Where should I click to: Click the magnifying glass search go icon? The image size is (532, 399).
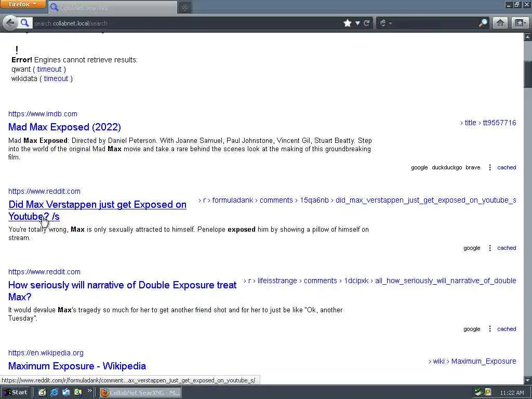point(483,23)
